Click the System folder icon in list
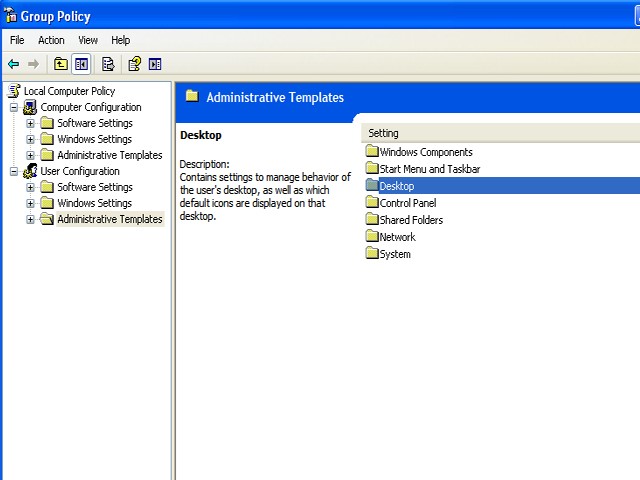640x480 pixels. (372, 253)
